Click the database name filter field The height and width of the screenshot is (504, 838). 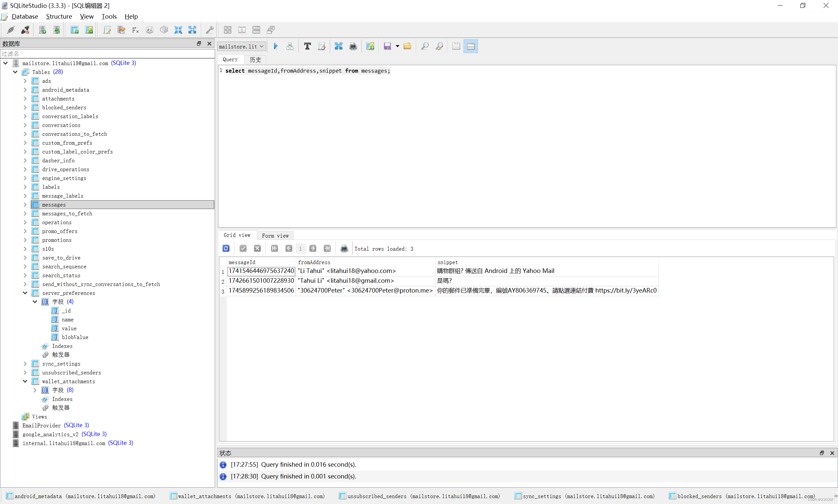107,54
